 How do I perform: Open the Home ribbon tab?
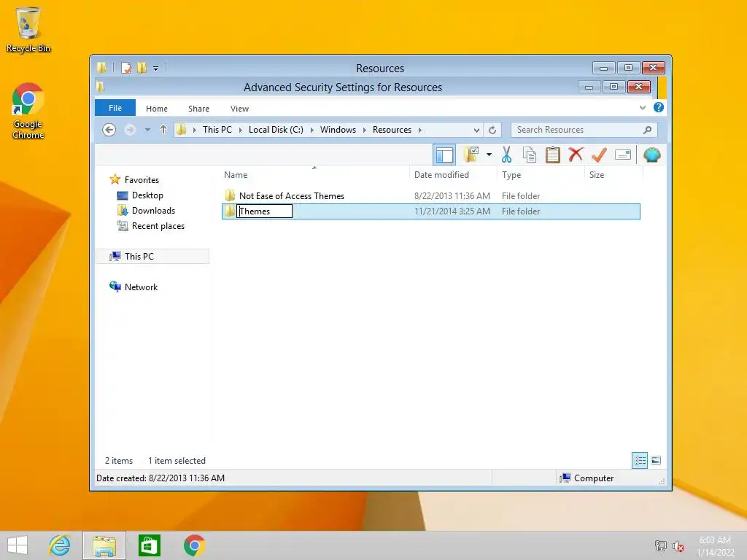tap(157, 109)
